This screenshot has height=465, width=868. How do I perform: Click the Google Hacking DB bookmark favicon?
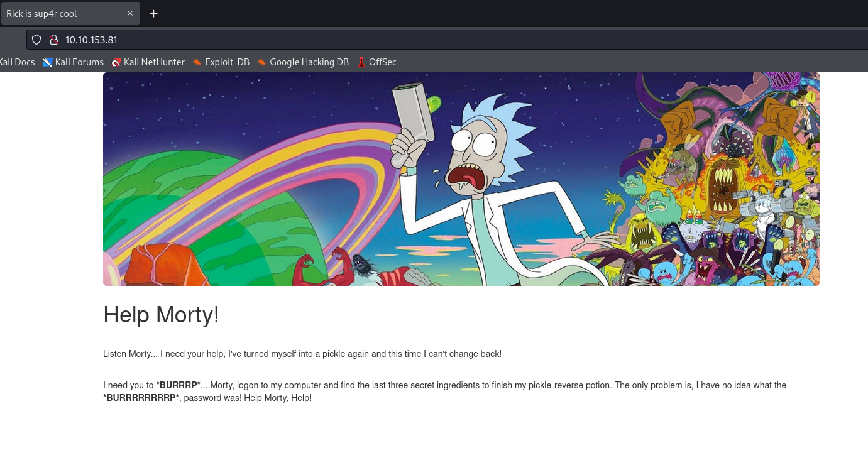pos(261,62)
